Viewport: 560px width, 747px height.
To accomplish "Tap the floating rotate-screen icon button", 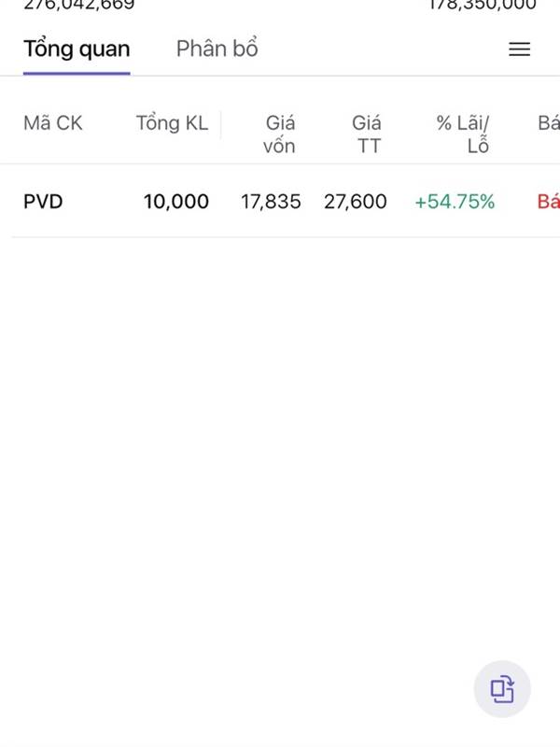I will click(502, 689).
